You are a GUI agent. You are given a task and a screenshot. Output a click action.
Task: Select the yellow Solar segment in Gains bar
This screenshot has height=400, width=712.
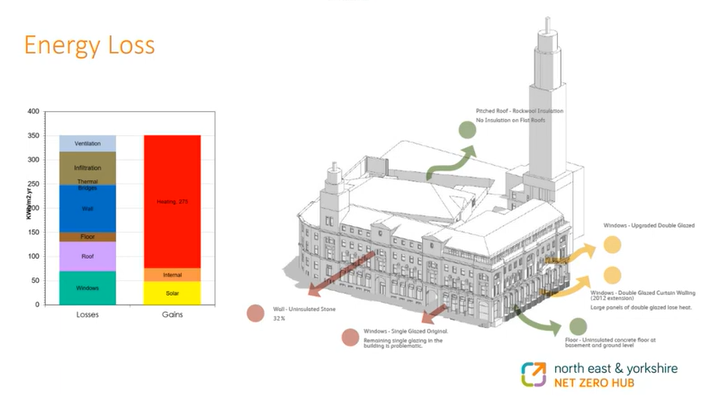click(x=173, y=293)
